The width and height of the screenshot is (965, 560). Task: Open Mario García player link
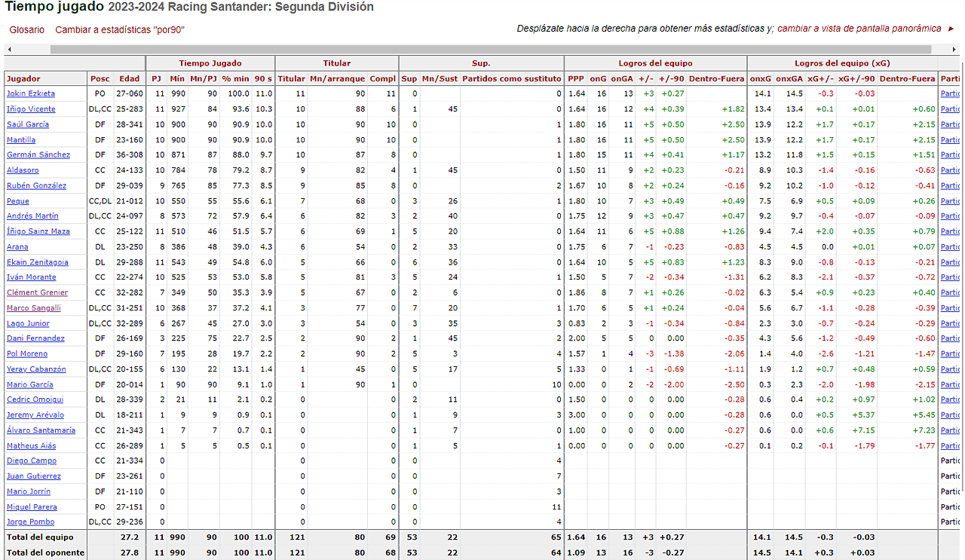30,384
